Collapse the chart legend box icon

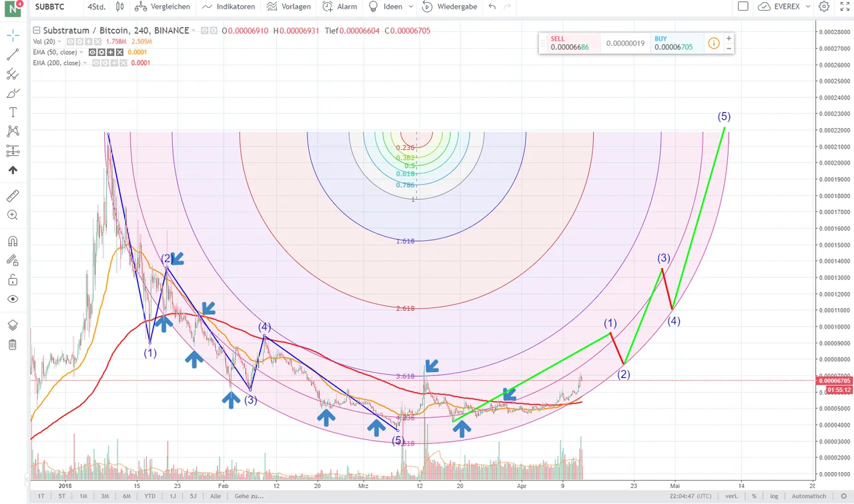pyautogui.click(x=37, y=31)
